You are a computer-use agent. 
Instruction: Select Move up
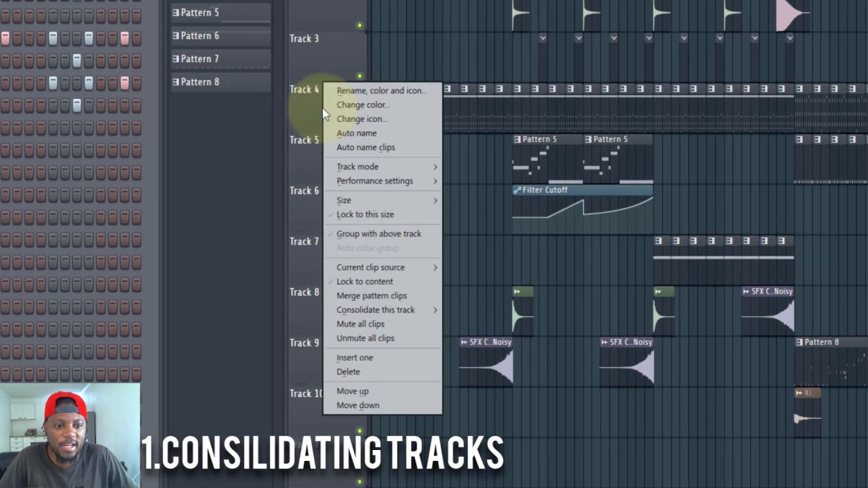[353, 391]
